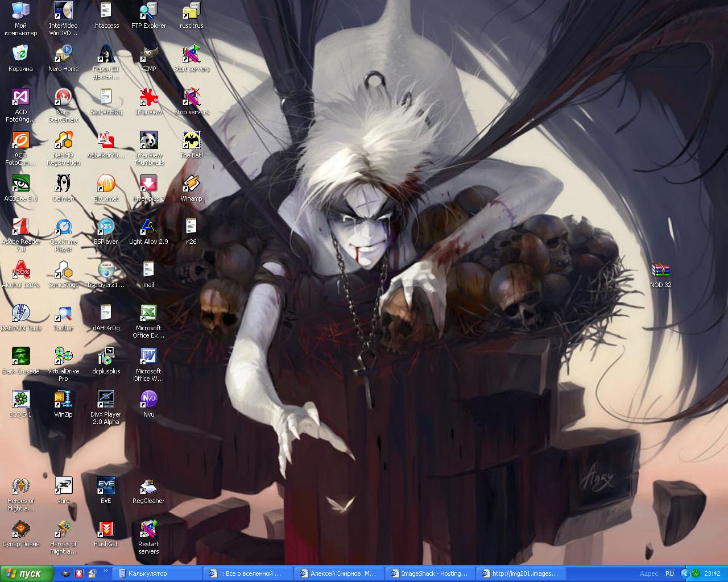Open the Oblivion game shortcut

pyautogui.click(x=63, y=188)
